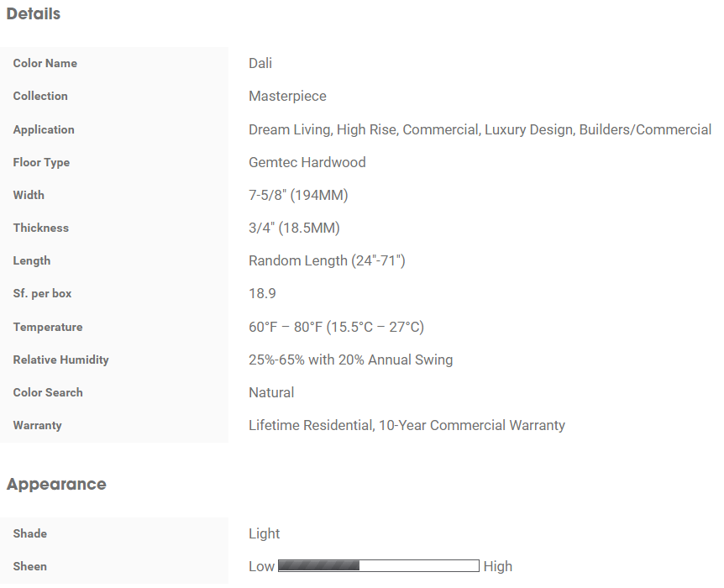Click the Thickness value 3/4" (18.5MM)
Screen dimensions: 724x588
294,228
